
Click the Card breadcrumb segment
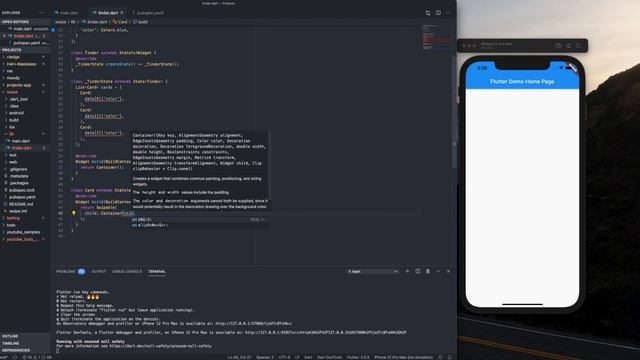(x=120, y=22)
